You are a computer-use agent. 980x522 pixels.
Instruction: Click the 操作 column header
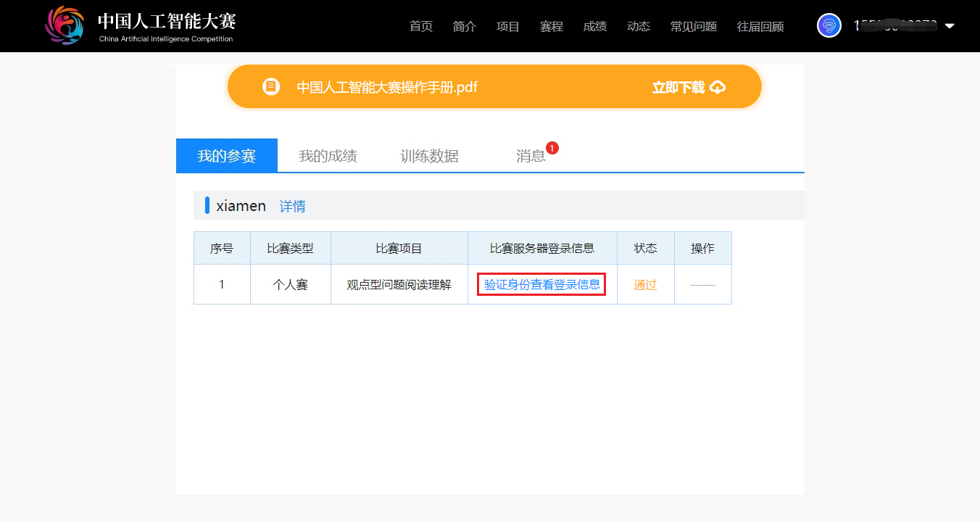703,248
